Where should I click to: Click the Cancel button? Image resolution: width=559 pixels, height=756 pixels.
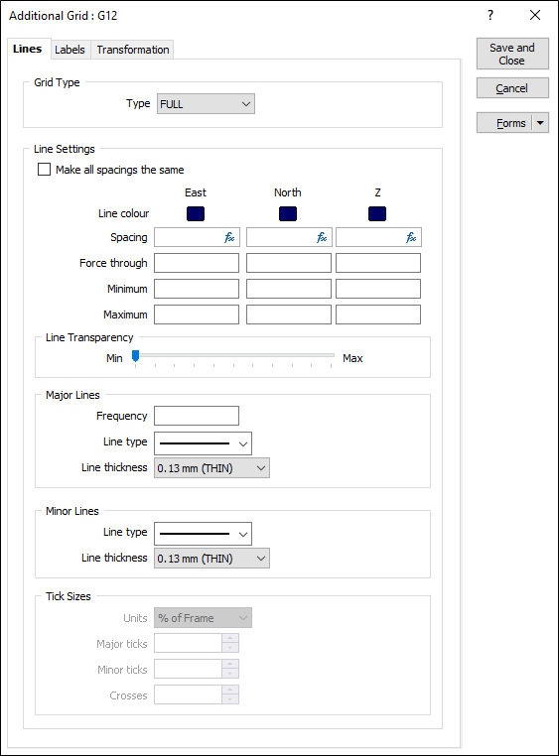pyautogui.click(x=512, y=88)
